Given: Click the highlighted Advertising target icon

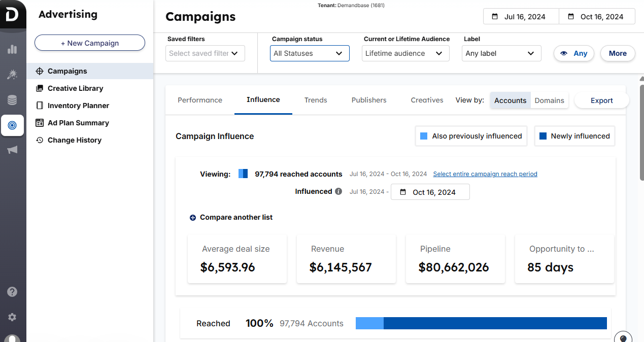Looking at the screenshot, I should point(13,125).
